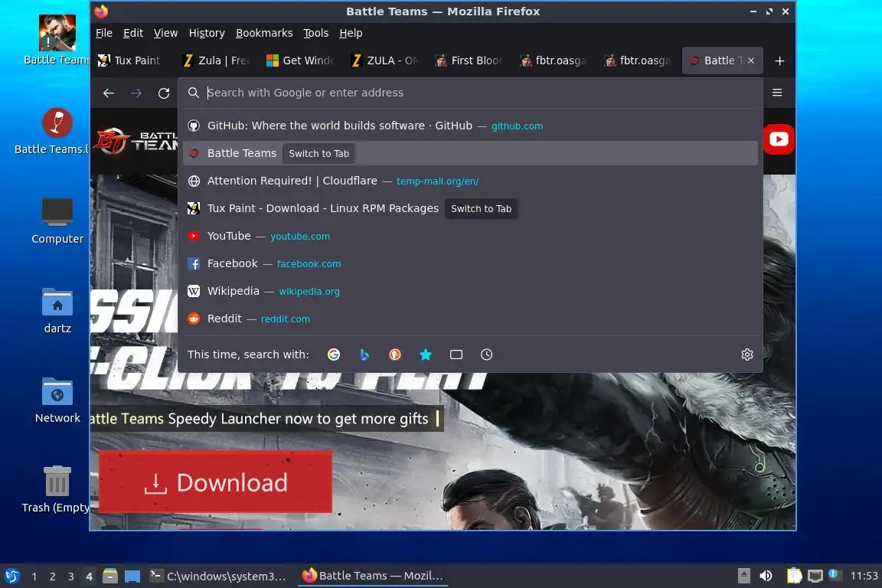Screen dimensions: 882x588
Task: Click the Battle Teams site logo
Action: (x=137, y=141)
